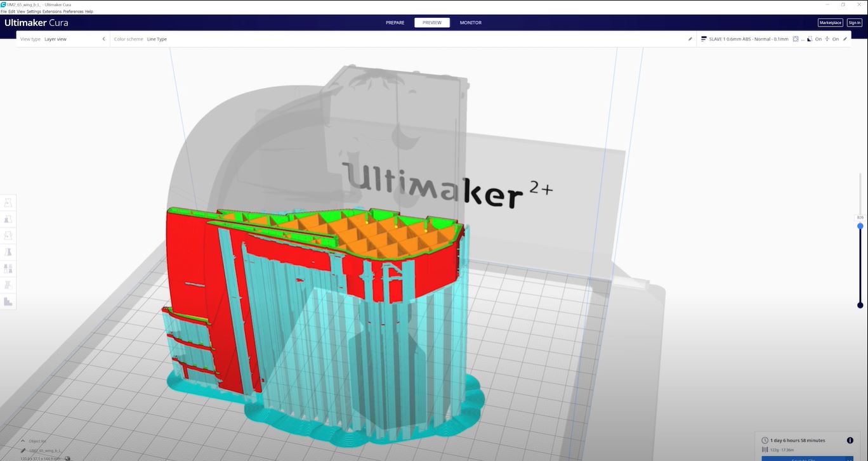
Task: Select the Mirror tool in left toolbar
Action: [x=8, y=252]
